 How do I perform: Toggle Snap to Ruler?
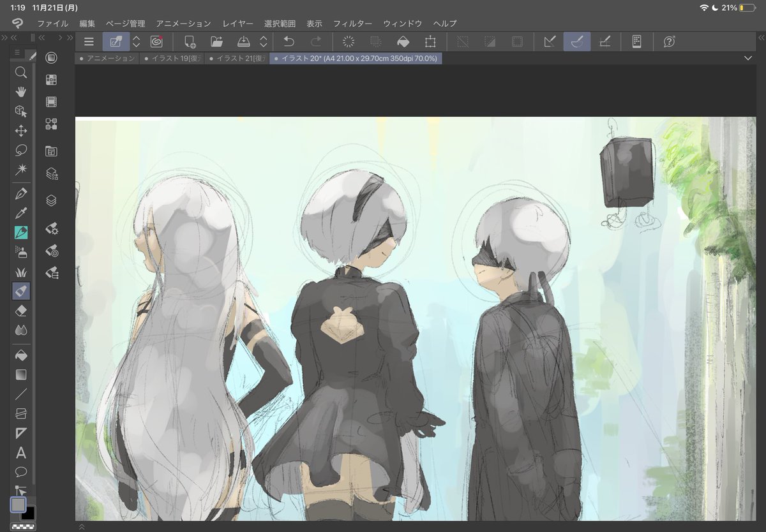coord(550,41)
